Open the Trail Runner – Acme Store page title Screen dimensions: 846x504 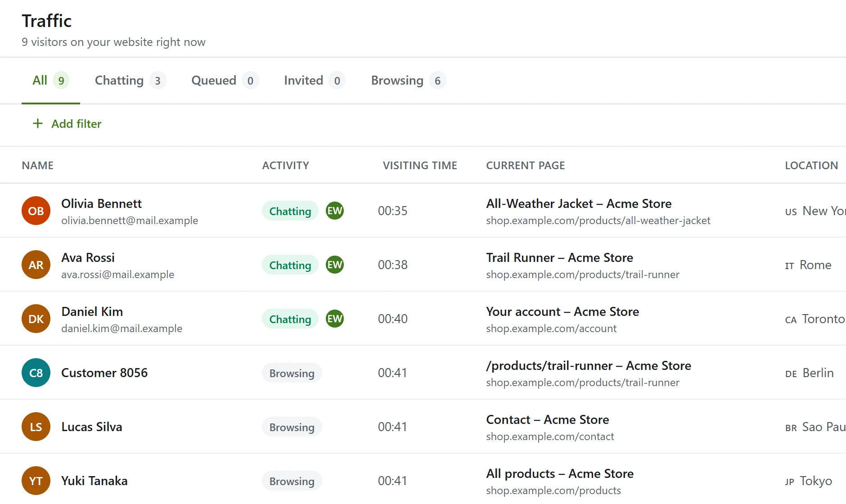point(559,258)
